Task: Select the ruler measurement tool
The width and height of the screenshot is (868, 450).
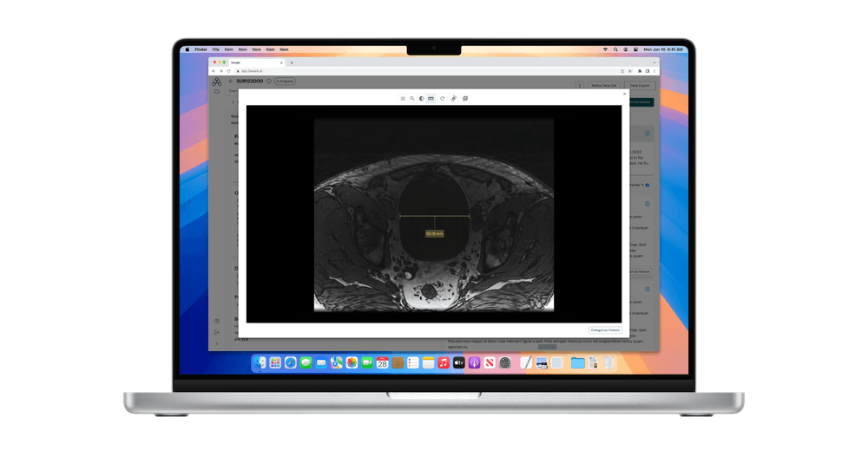Action: click(x=431, y=98)
